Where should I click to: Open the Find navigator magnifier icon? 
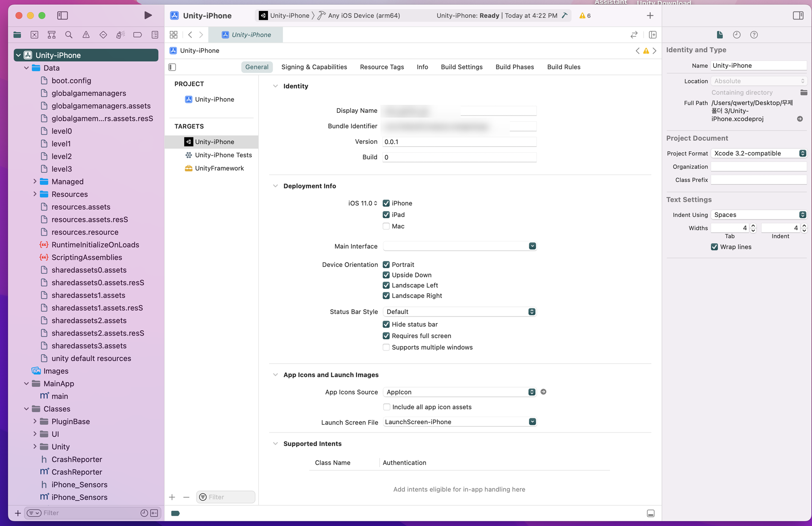[68, 35]
